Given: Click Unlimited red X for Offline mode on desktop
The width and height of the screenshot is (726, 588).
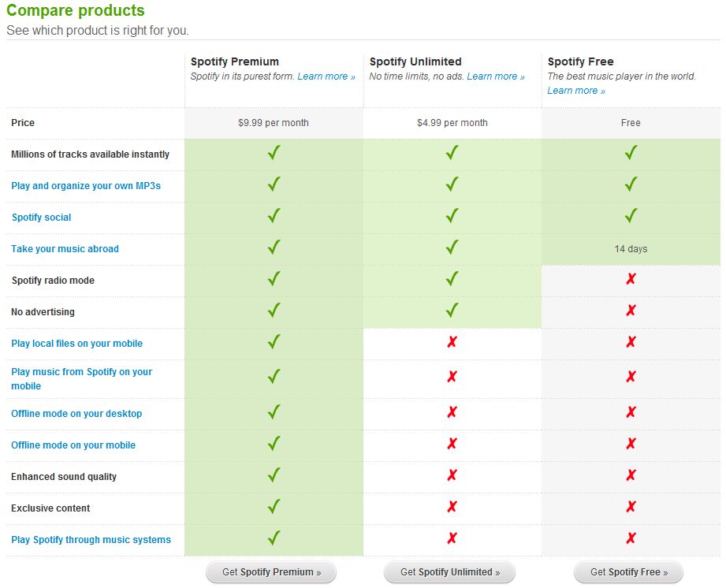Looking at the screenshot, I should (452, 412).
